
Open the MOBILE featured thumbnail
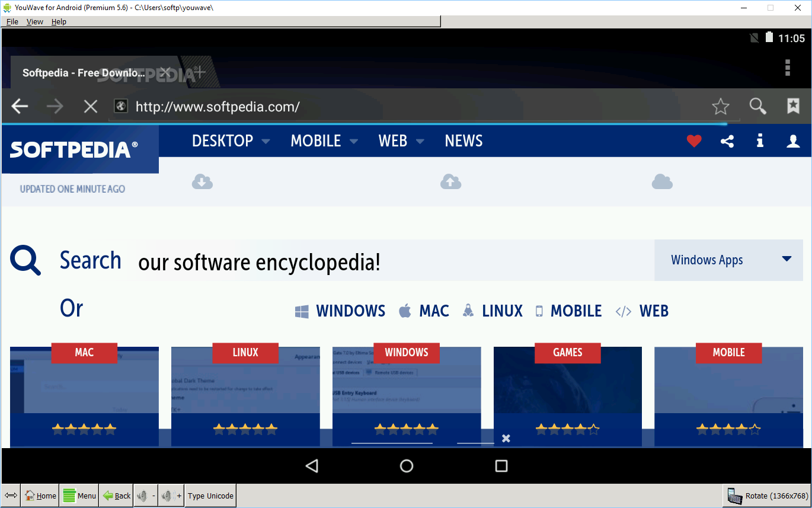(x=728, y=396)
